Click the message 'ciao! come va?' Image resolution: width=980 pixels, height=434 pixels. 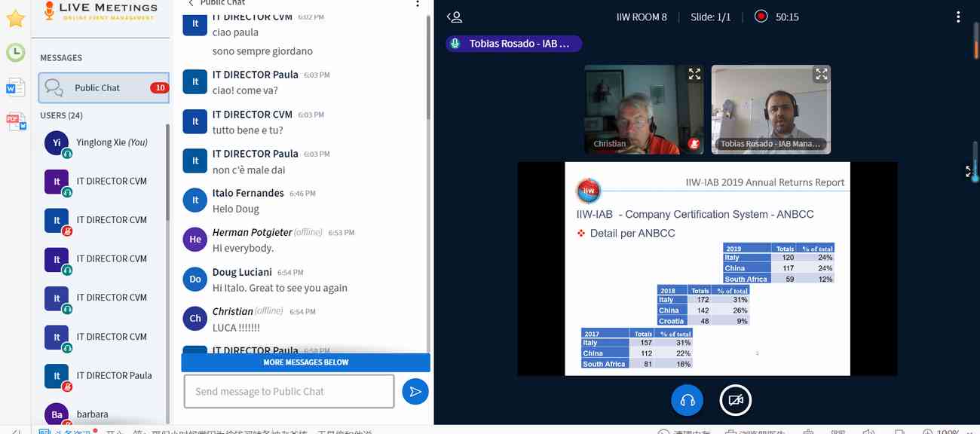pos(245,90)
